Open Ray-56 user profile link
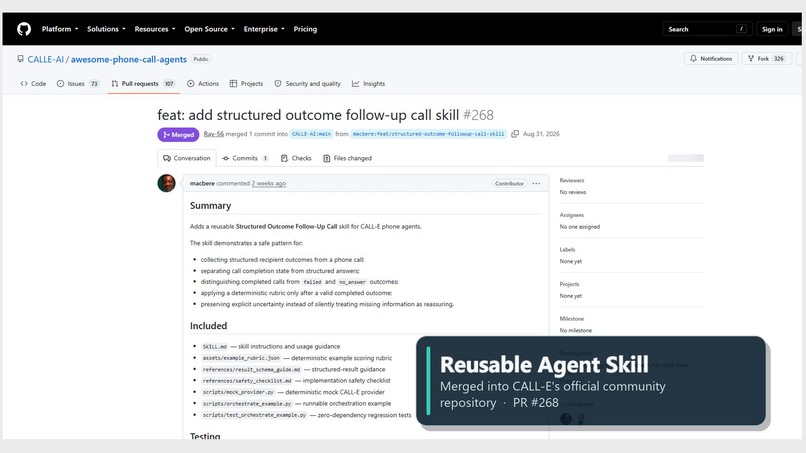The image size is (806, 453). pos(213,134)
